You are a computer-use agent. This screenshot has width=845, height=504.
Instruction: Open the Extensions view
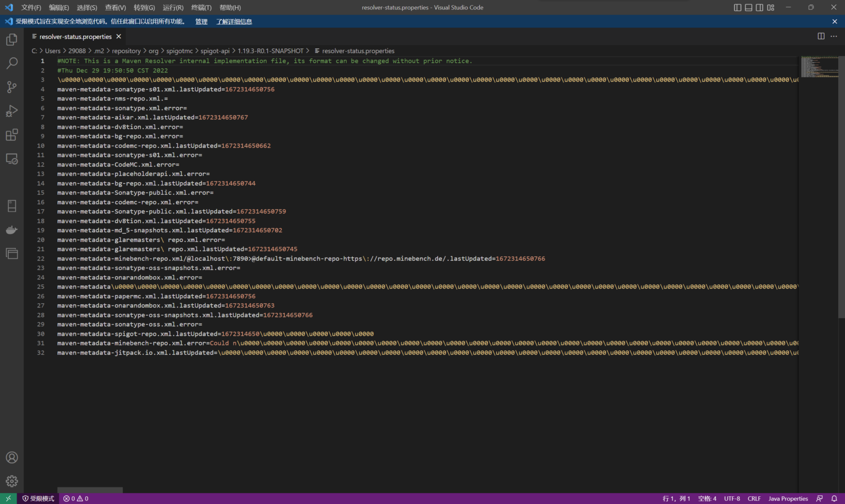pyautogui.click(x=12, y=134)
